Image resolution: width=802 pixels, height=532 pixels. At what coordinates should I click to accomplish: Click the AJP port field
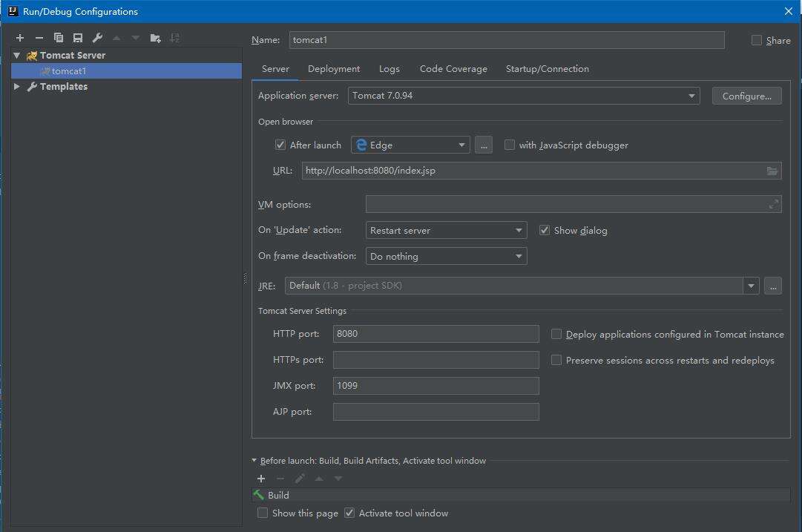pyautogui.click(x=435, y=412)
